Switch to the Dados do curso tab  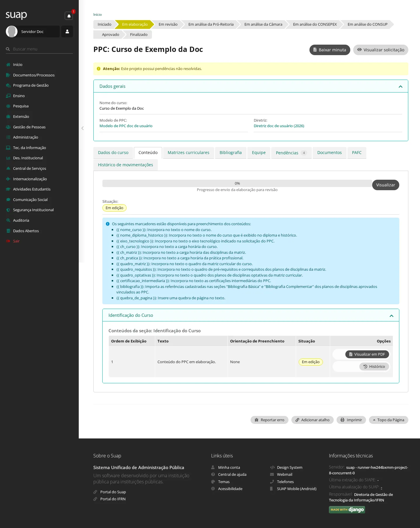pos(113,153)
